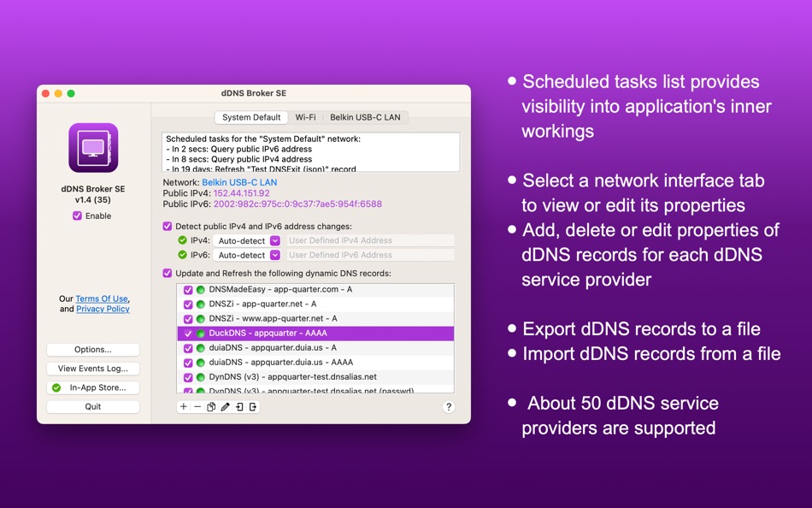The image size is (812, 508).
Task: Open IPv4 Auto-detect dropdown
Action: click(x=247, y=240)
